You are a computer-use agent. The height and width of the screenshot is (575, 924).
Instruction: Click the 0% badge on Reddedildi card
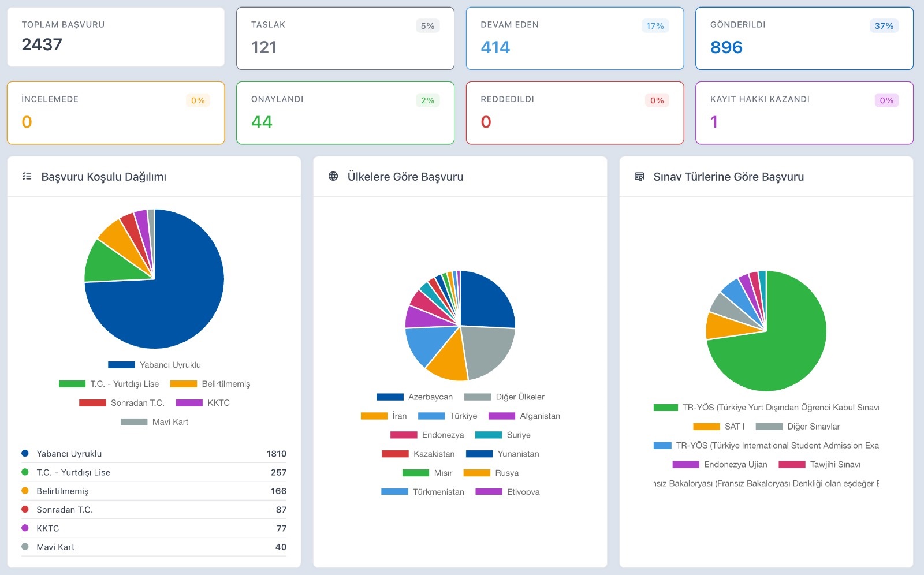(x=657, y=100)
